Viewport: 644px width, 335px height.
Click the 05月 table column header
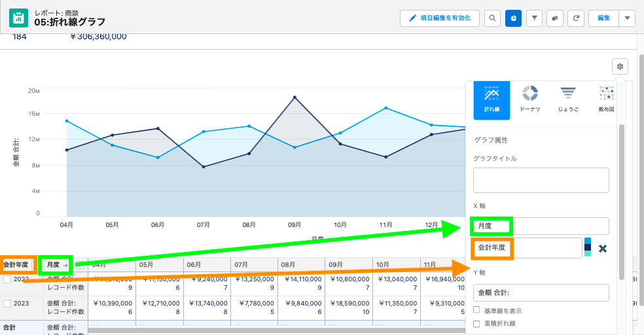(159, 265)
